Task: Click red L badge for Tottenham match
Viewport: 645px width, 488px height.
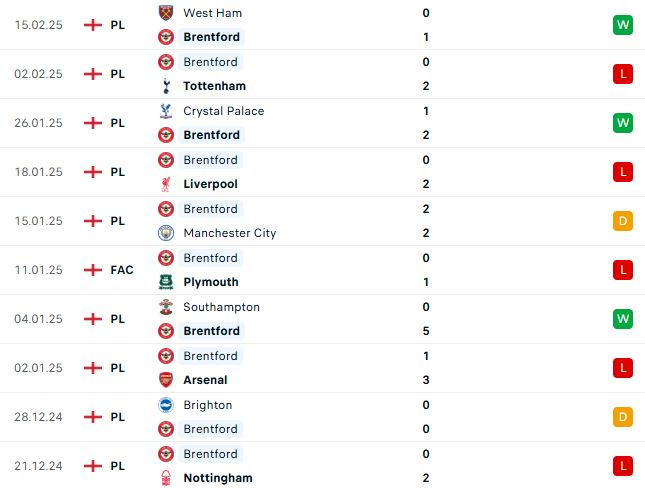Action: [x=623, y=74]
